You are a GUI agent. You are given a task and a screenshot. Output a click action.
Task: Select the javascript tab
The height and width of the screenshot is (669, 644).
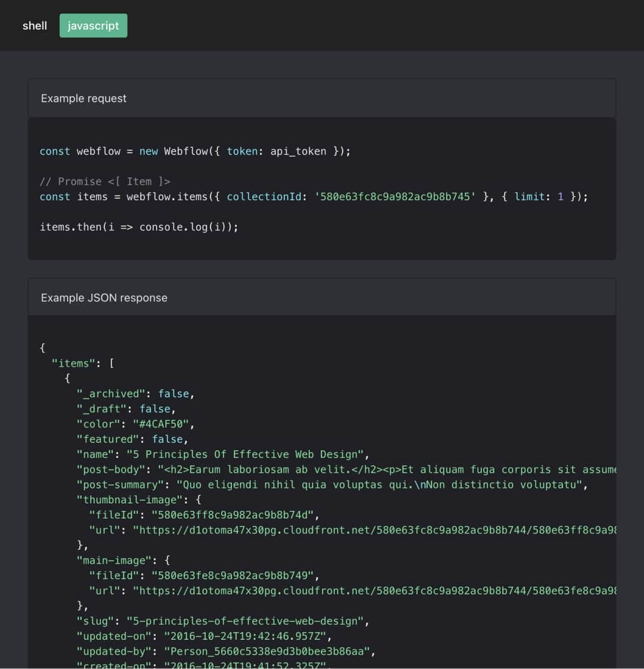tap(93, 26)
